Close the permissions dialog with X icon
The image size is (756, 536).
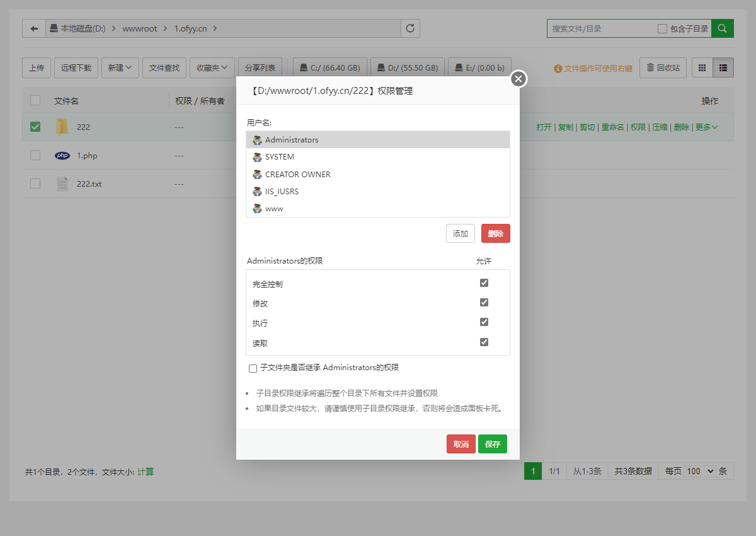[x=518, y=79]
